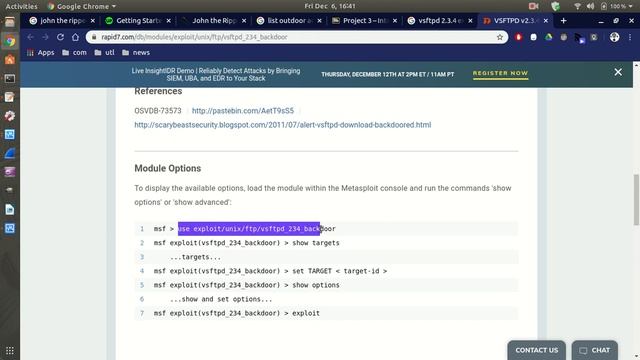Launch Terminal from the dock
The height and width of the screenshot is (360, 640).
pyautogui.click(x=10, y=78)
